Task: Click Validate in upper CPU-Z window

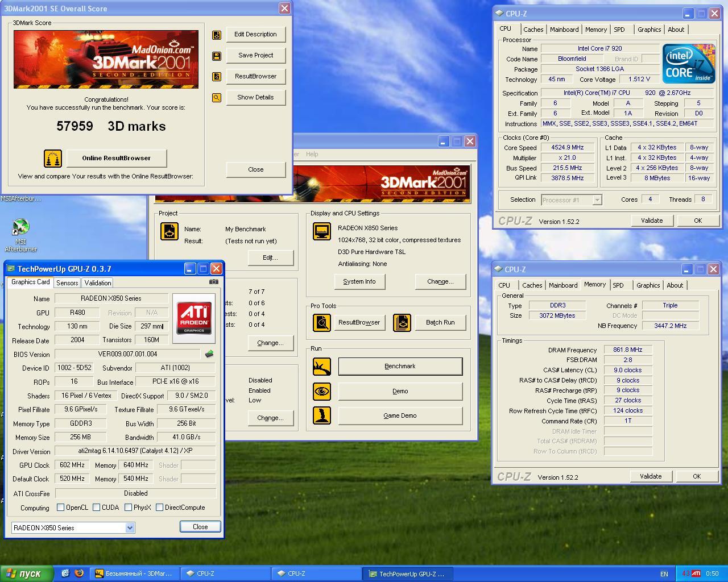Action: pyautogui.click(x=652, y=221)
